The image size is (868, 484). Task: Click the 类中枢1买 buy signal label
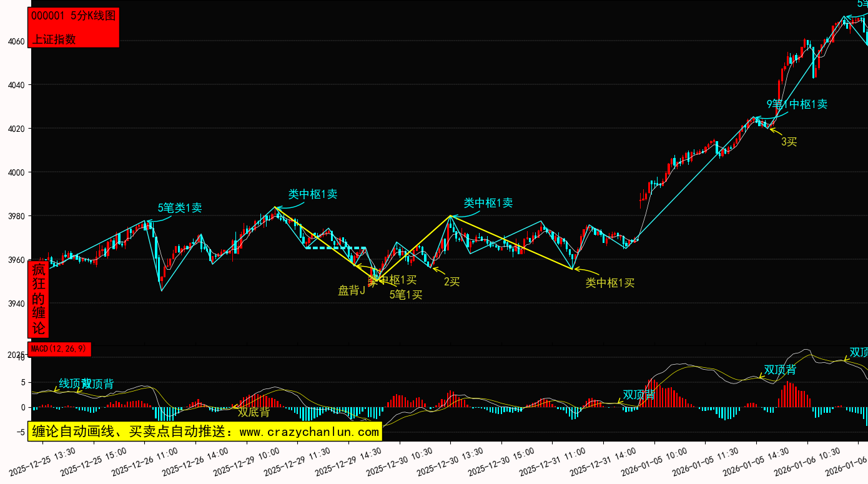click(x=609, y=283)
